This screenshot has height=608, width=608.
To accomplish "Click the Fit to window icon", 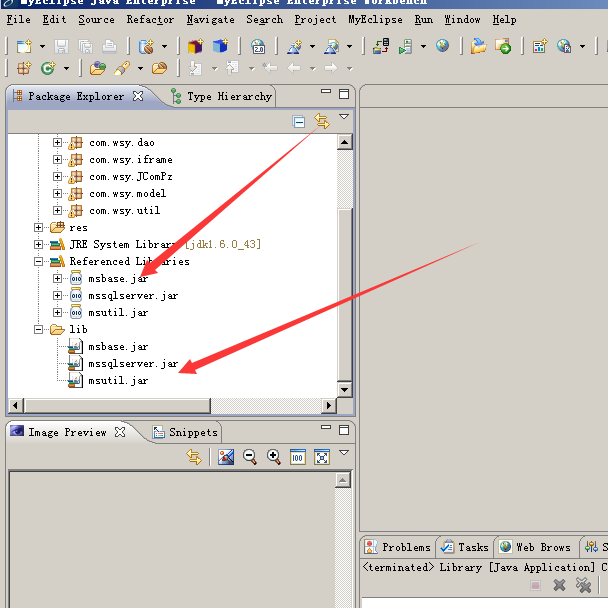I will [x=322, y=457].
